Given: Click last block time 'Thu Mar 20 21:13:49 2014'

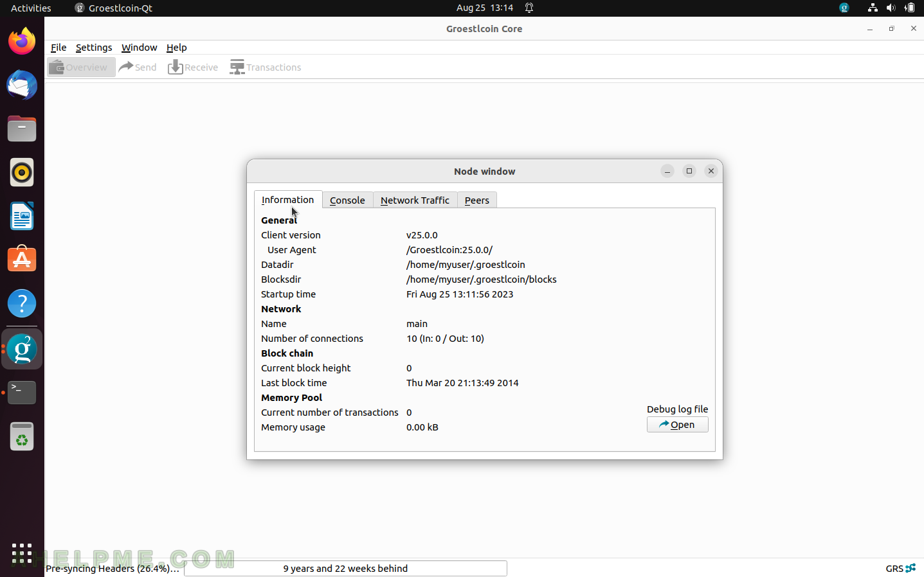Looking at the screenshot, I should point(462,383).
